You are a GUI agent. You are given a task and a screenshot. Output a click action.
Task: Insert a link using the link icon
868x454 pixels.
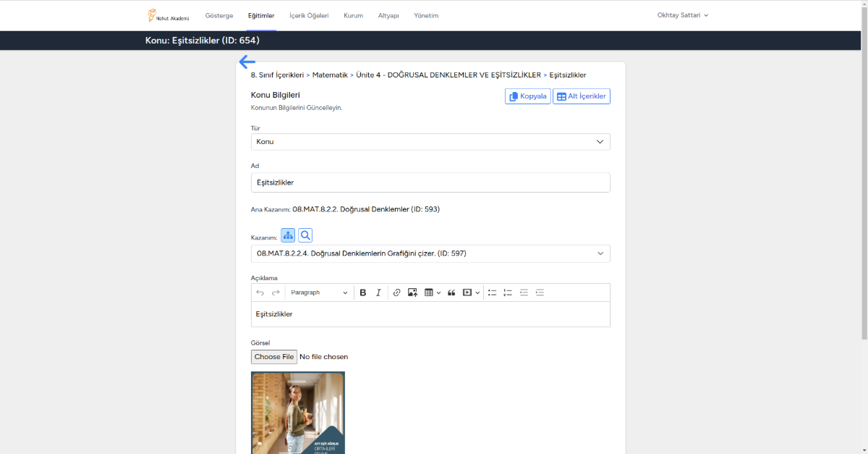click(396, 293)
